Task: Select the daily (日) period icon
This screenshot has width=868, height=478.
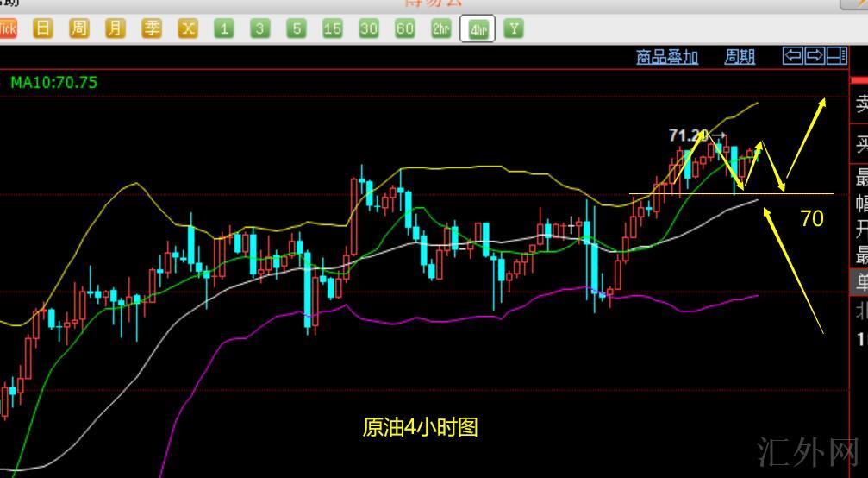Action: (x=42, y=28)
